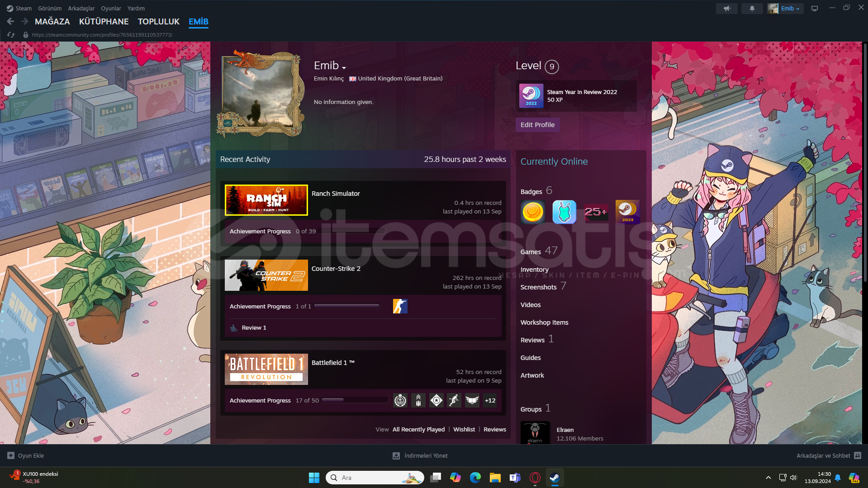Image resolution: width=868 pixels, height=488 pixels.
Task: Click the Oyun Ekle add game button
Action: pyautogui.click(x=26, y=455)
